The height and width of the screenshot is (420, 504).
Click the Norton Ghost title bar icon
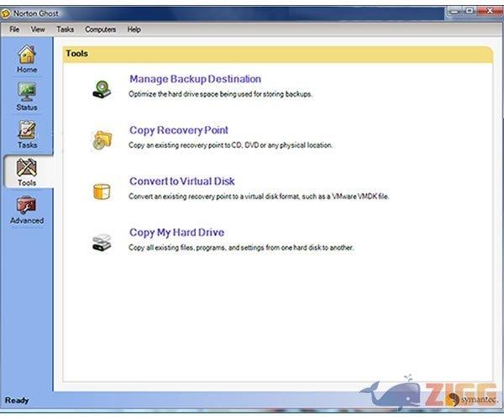pyautogui.click(x=7, y=13)
